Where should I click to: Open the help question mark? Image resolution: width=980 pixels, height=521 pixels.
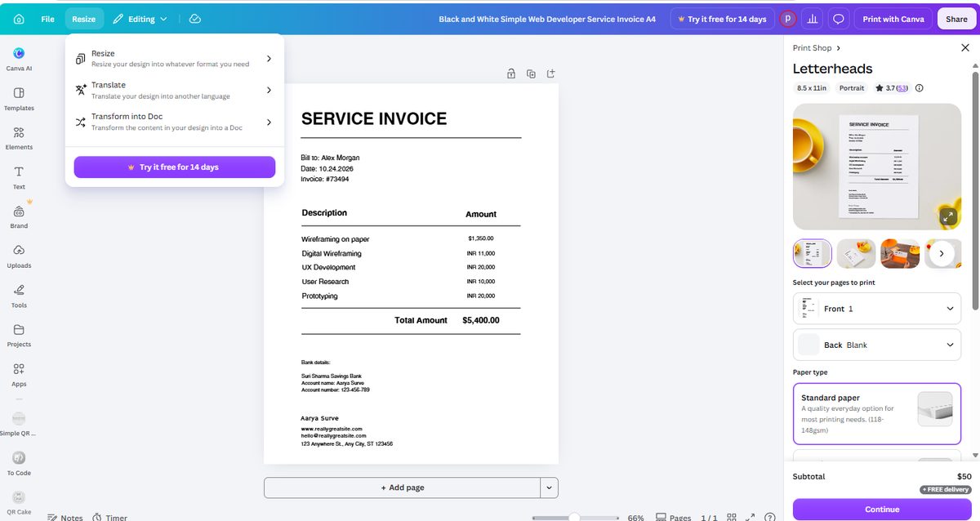pos(769,518)
